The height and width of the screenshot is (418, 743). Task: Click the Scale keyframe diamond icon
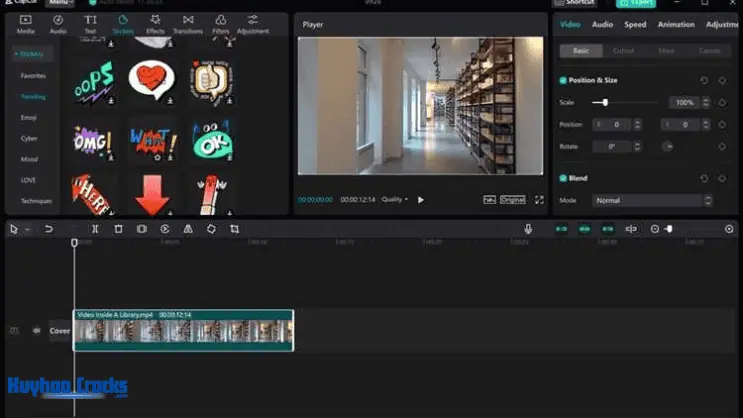point(722,102)
